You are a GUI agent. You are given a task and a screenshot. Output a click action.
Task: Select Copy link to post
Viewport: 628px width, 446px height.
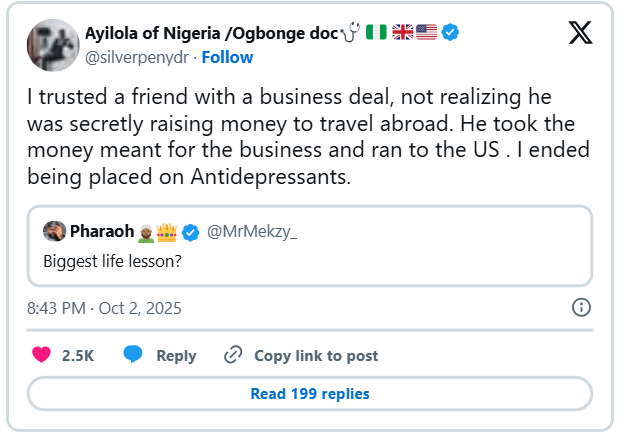point(316,355)
